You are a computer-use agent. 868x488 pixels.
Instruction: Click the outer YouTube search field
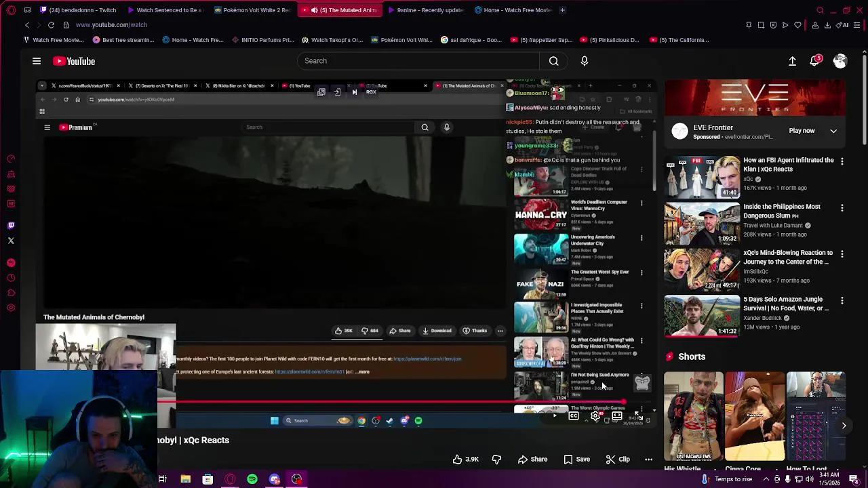(418, 61)
